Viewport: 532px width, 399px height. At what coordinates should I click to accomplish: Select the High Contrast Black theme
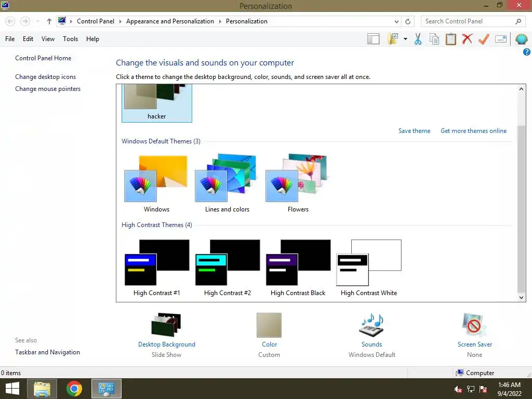coord(298,268)
